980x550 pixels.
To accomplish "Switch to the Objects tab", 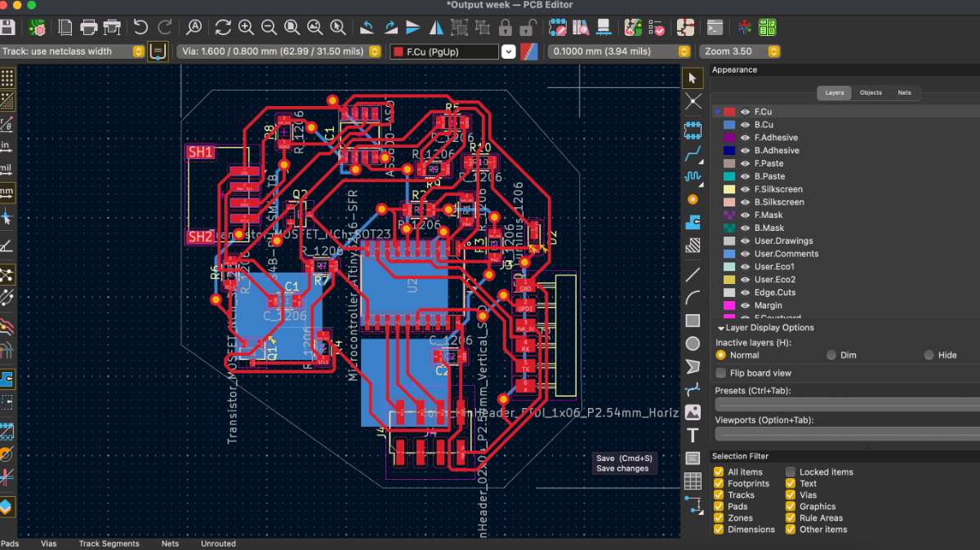I will 871,93.
